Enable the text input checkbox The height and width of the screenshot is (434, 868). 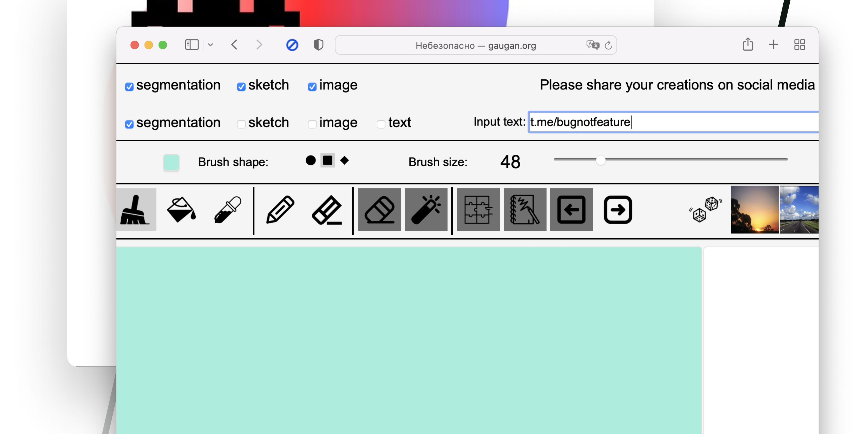pyautogui.click(x=381, y=124)
